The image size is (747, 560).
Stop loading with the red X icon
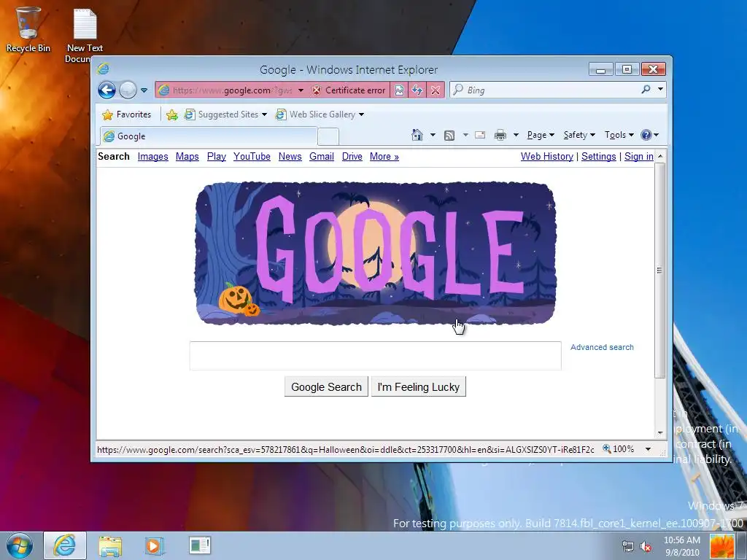(x=435, y=90)
